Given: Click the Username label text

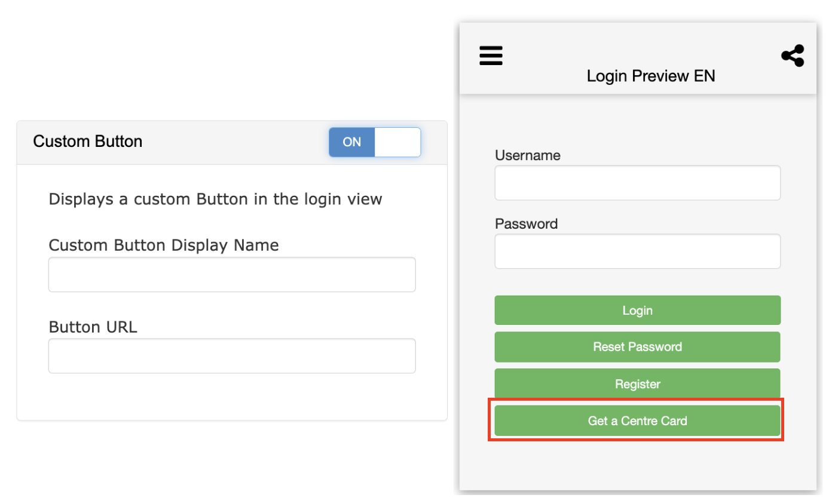Looking at the screenshot, I should 528,155.
